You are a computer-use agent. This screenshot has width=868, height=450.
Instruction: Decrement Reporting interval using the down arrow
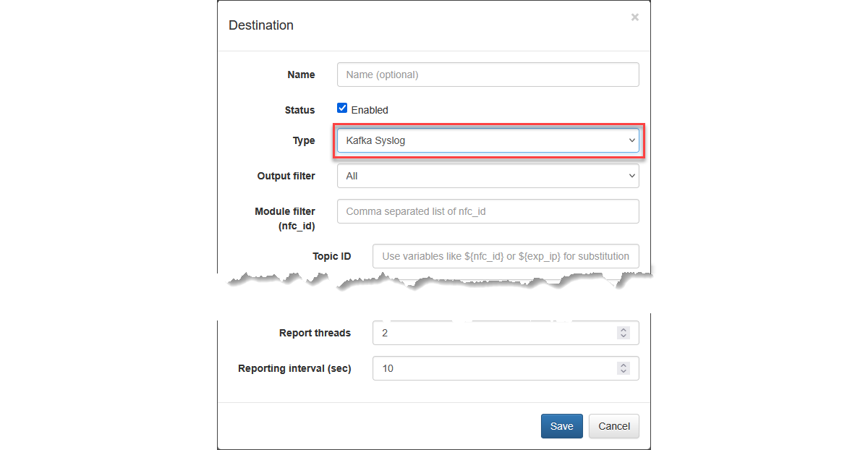(623, 372)
